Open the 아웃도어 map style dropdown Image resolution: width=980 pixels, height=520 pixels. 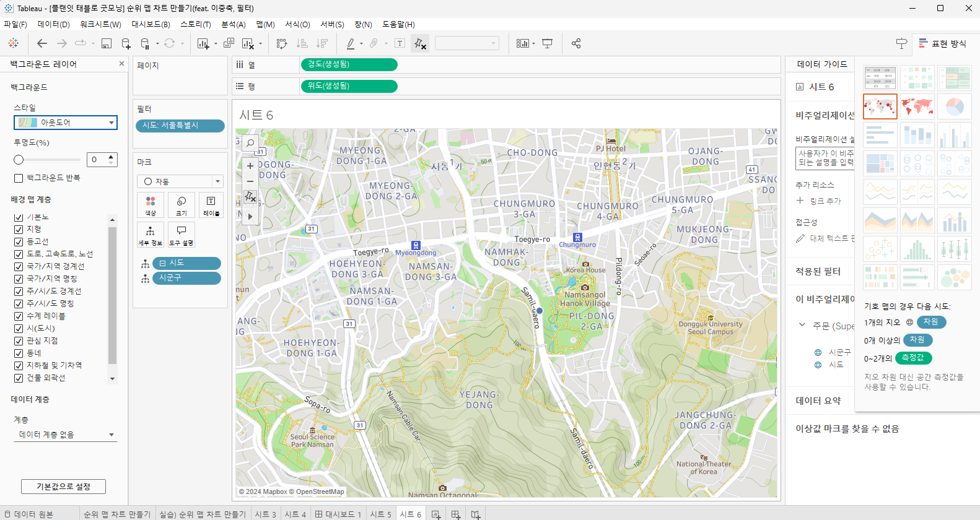(66, 123)
